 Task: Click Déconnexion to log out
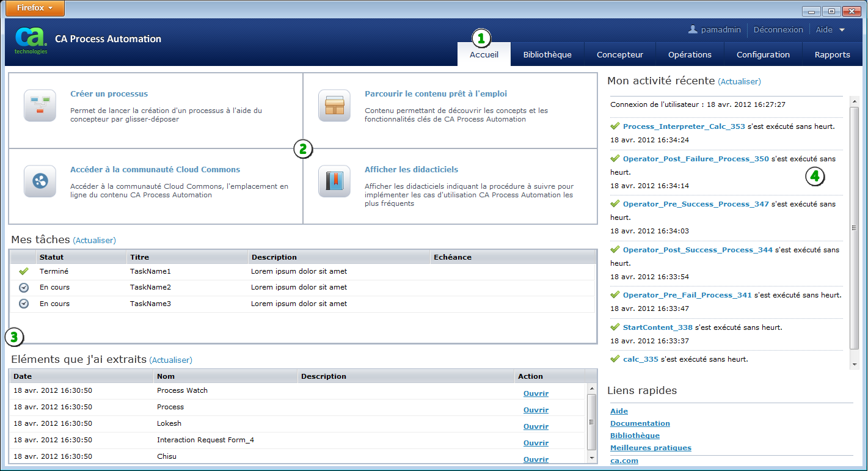[778, 29]
